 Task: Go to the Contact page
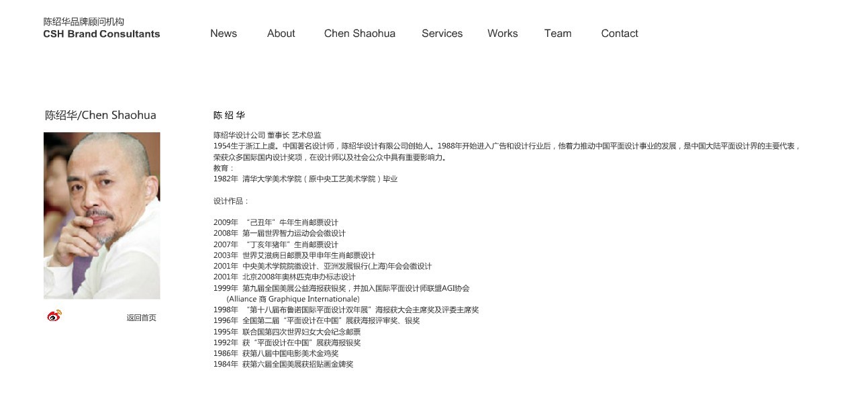coord(620,34)
